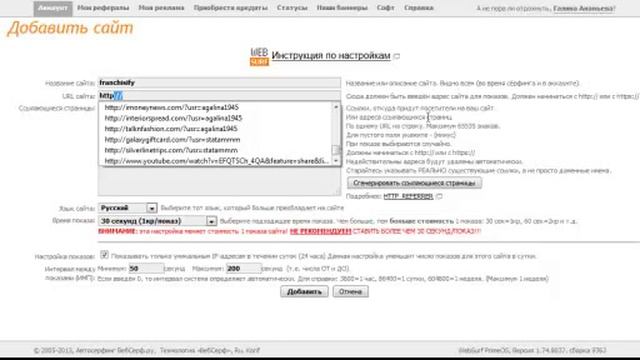Choose the galaxygiftcard.com suggestion

point(172,140)
